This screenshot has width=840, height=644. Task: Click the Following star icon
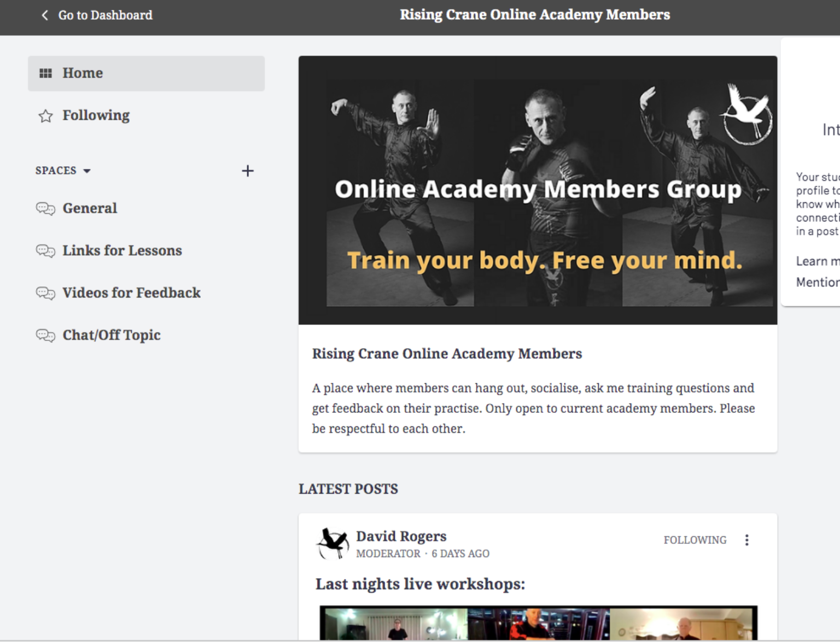pyautogui.click(x=45, y=116)
